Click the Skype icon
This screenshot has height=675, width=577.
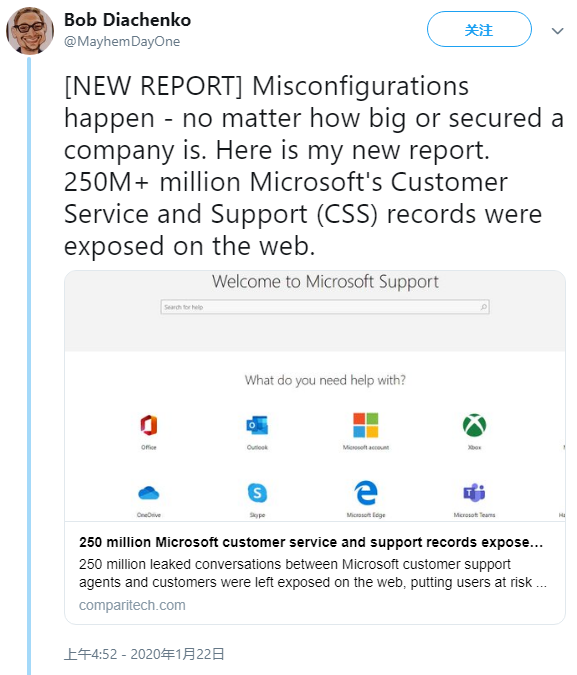point(257,493)
